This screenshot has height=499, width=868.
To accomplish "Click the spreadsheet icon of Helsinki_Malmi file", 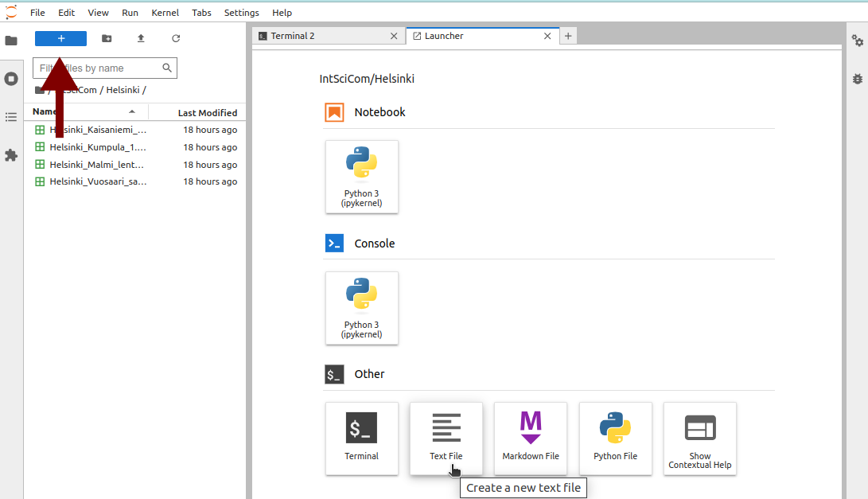I will point(40,164).
